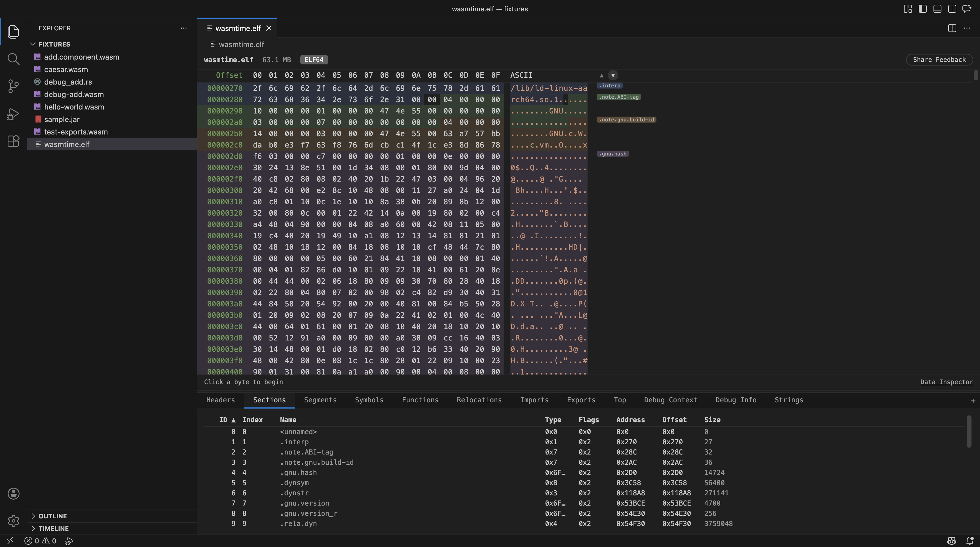
Task: Open the Accounts menu icon
Action: point(13,494)
